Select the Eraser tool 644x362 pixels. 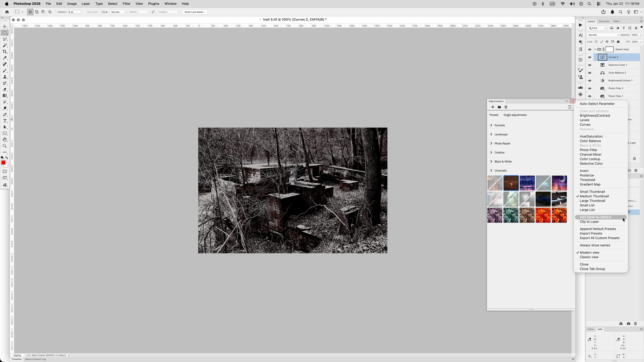(x=5, y=89)
